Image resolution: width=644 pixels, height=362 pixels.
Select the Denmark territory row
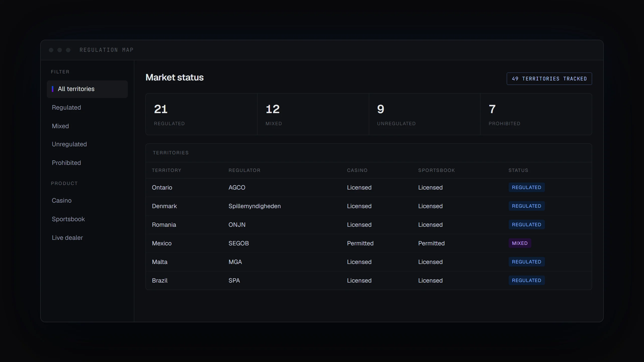(369, 206)
